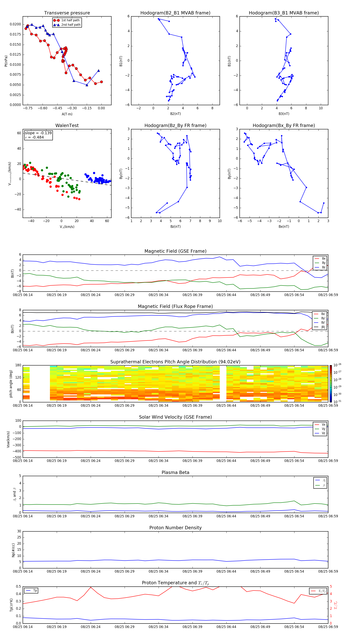Click 'By' in the GSE magnetic field legend
This screenshot has width=351, height=644.
click(324, 263)
